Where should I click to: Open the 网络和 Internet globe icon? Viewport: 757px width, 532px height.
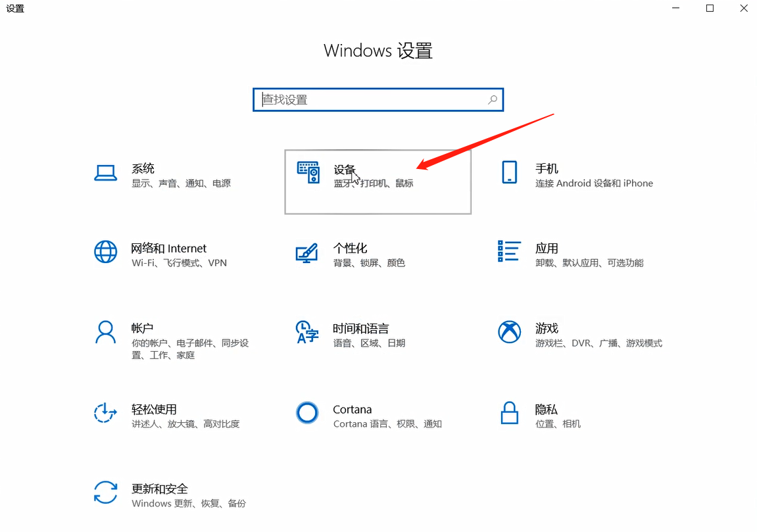click(x=105, y=253)
